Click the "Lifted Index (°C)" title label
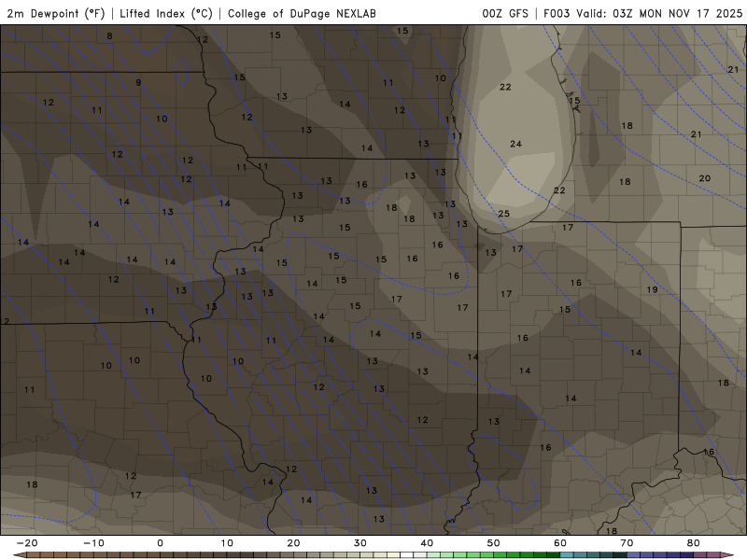 pos(166,13)
